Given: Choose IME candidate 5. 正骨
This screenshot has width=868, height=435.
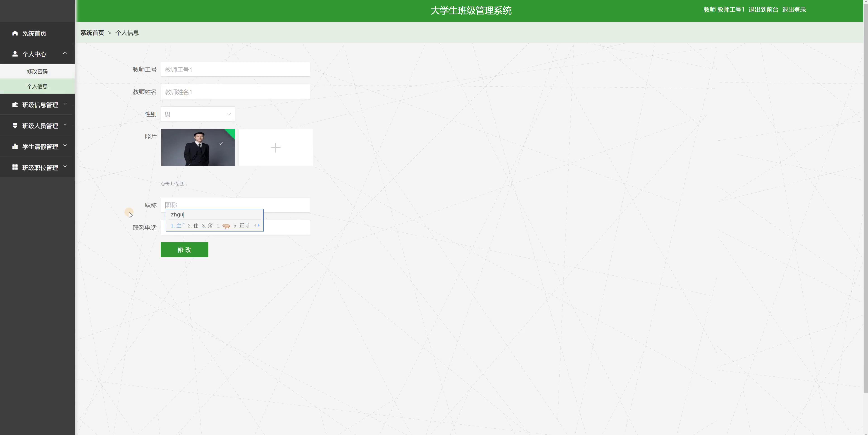Looking at the screenshot, I should point(241,226).
